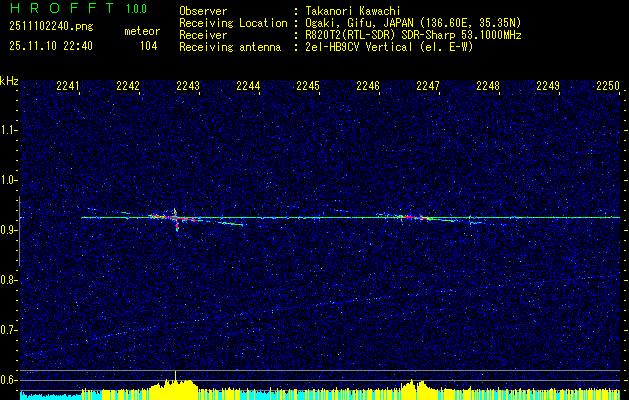Select the 2243 time marker
The width and height of the screenshot is (629, 400).
(x=188, y=87)
